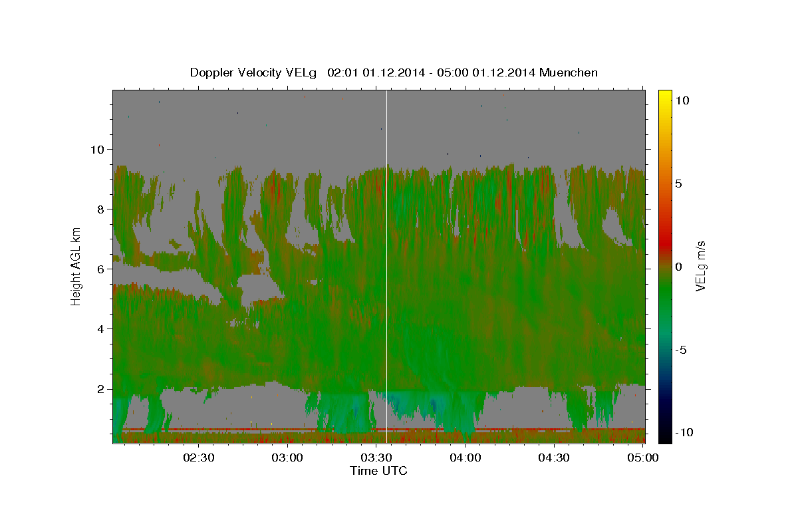
Task: Click the colorbar tick label '-10'
Action: (x=684, y=433)
